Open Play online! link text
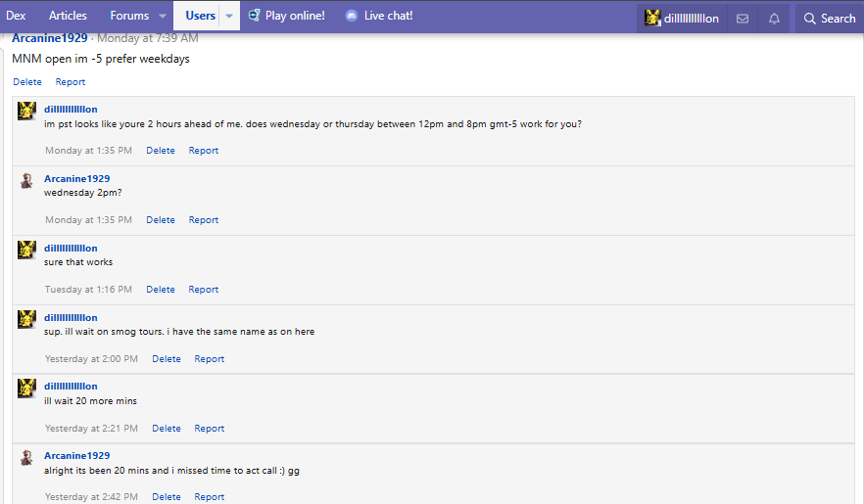 [x=295, y=16]
